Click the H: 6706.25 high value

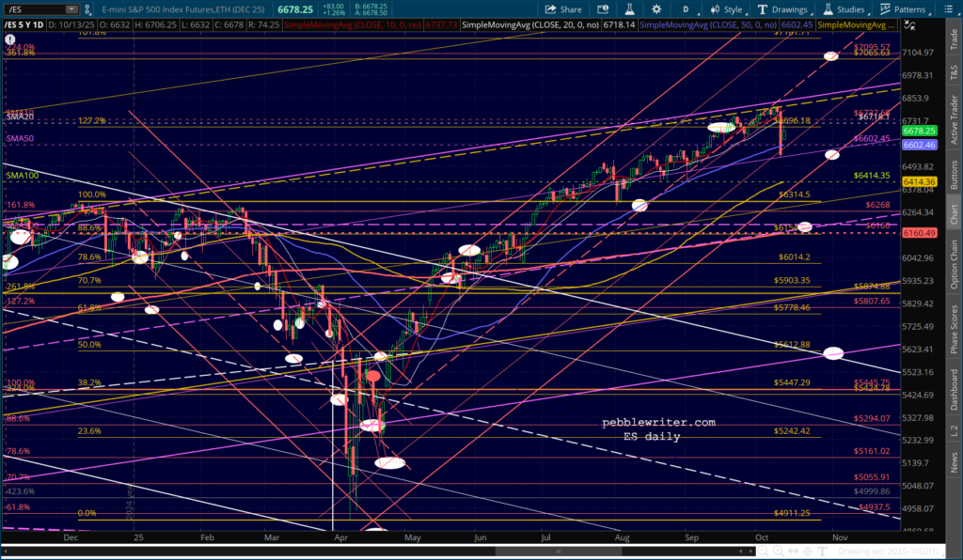click(158, 25)
